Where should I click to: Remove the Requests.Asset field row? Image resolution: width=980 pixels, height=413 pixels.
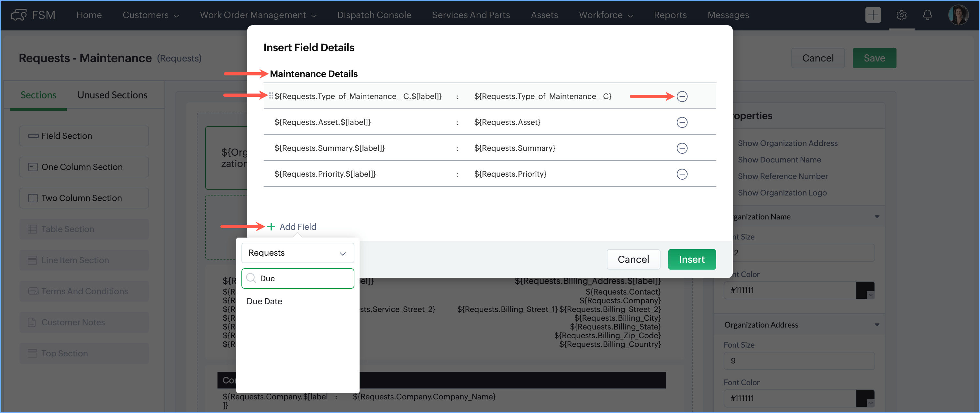pyautogui.click(x=682, y=122)
